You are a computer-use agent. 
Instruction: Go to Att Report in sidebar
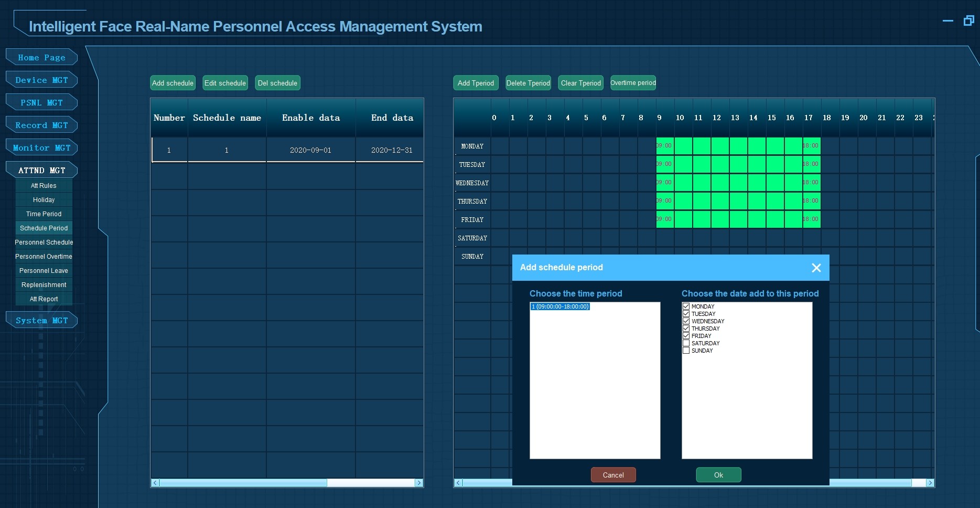(44, 299)
